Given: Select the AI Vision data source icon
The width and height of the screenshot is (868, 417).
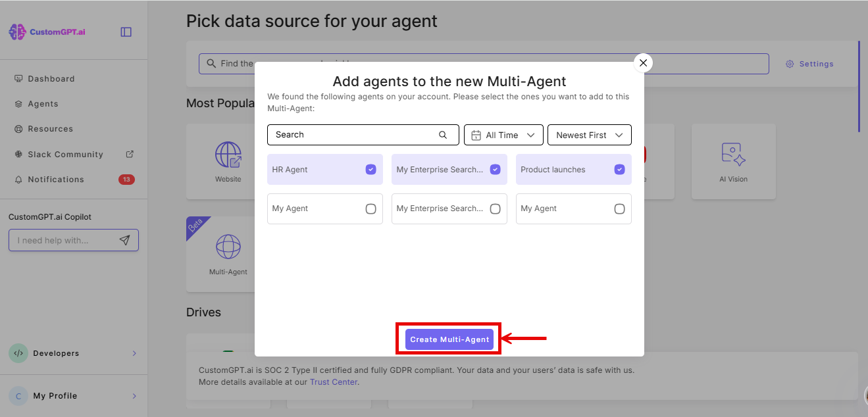Looking at the screenshot, I should (x=733, y=153).
